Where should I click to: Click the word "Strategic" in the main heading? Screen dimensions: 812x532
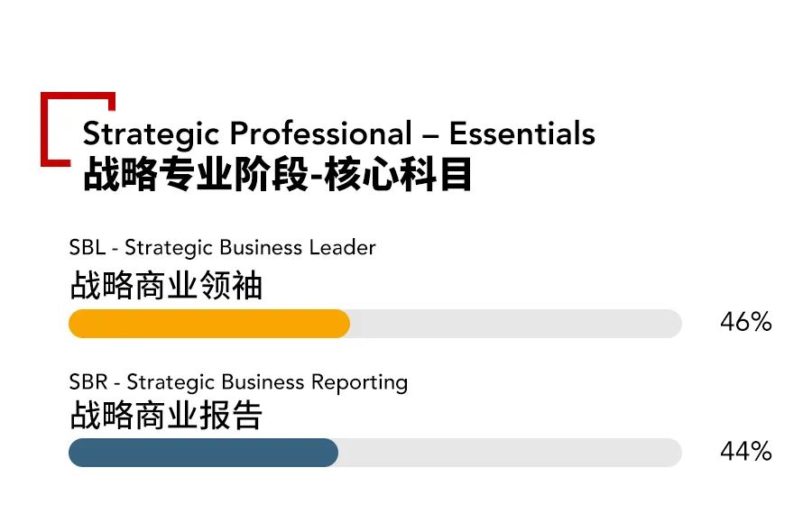151,134
